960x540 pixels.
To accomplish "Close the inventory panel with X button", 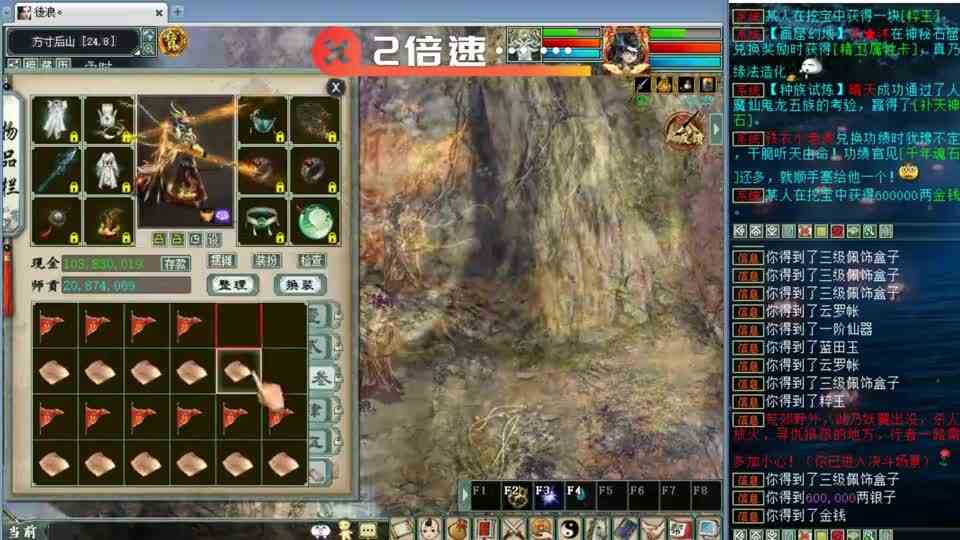I will click(336, 88).
